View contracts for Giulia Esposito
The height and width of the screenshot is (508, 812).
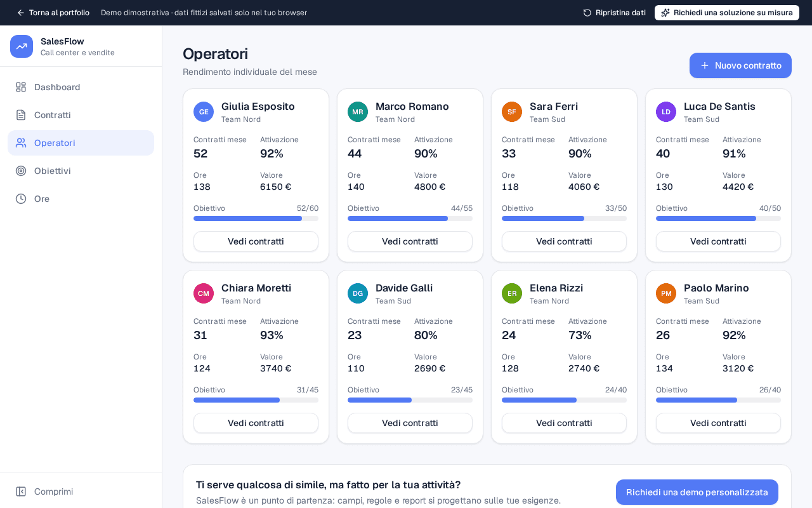pyautogui.click(x=256, y=241)
